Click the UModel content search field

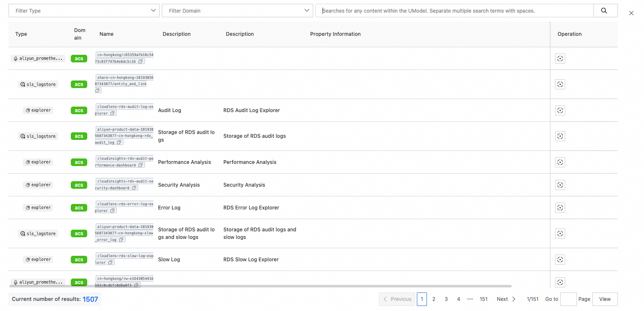(454, 11)
